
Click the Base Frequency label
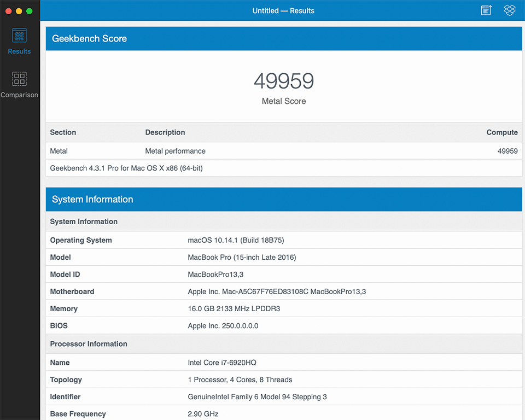coord(78,413)
